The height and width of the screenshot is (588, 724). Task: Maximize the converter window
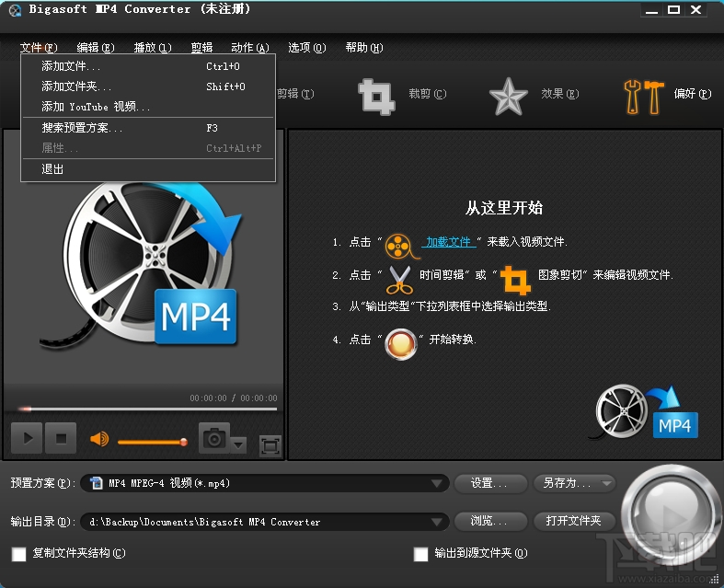[673, 10]
